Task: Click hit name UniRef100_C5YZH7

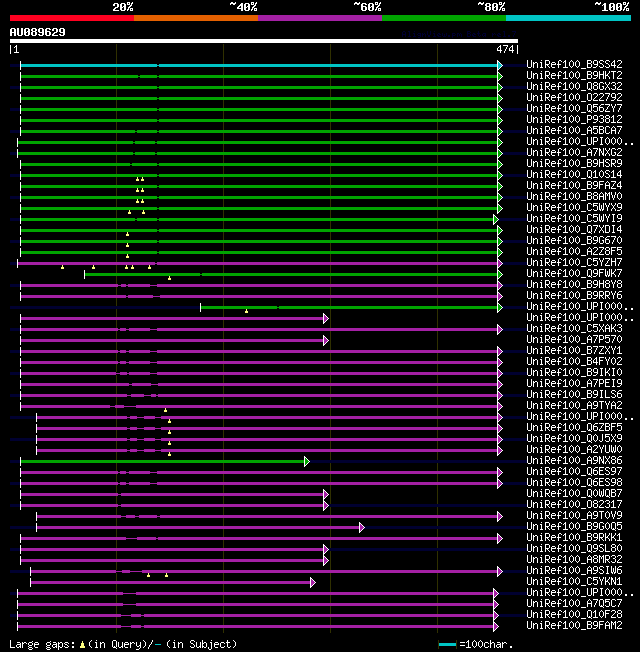Action: point(574,263)
